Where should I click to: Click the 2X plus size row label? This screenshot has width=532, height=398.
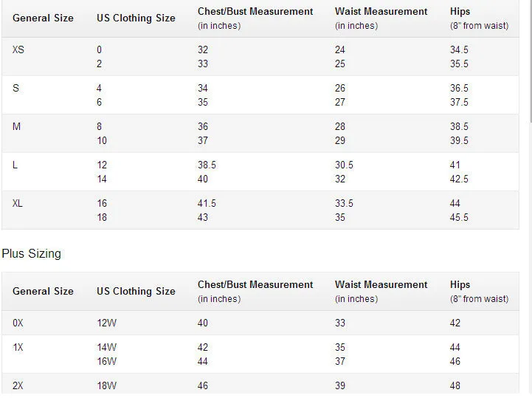(18, 385)
